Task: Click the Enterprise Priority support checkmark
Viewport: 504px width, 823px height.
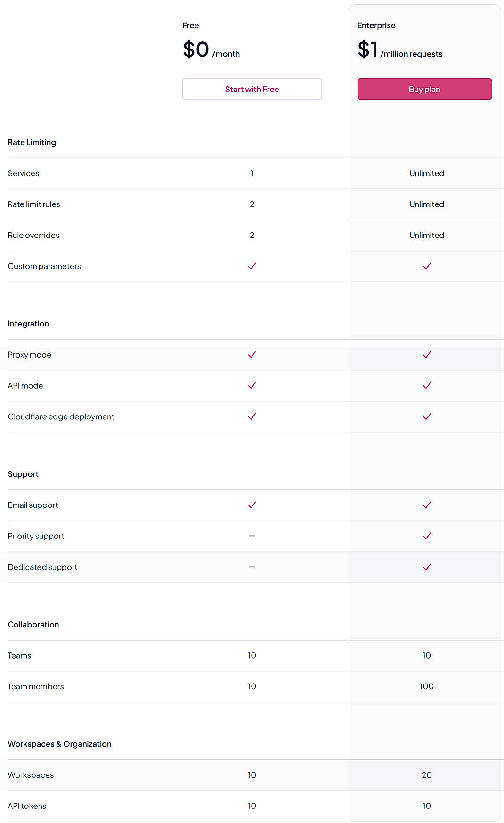Action: coord(427,536)
